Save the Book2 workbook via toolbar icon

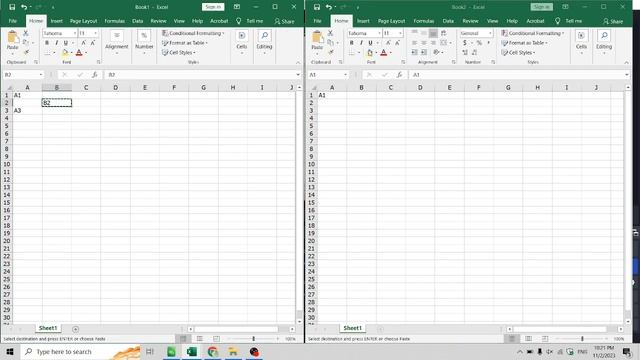tap(317, 7)
